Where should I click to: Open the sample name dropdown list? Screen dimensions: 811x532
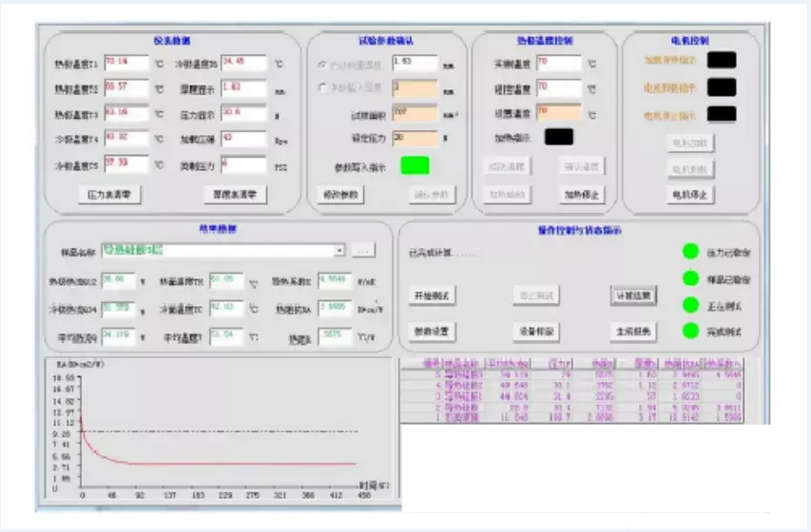339,251
